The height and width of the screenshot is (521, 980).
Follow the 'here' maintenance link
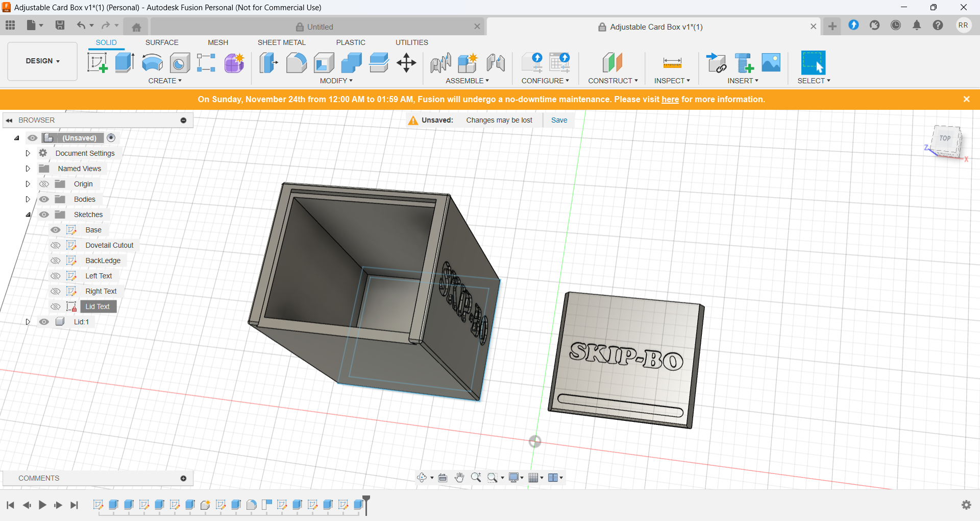click(670, 99)
